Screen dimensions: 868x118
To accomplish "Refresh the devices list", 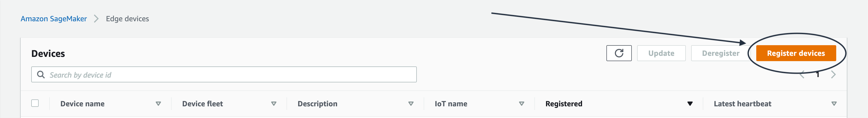I will (x=619, y=53).
